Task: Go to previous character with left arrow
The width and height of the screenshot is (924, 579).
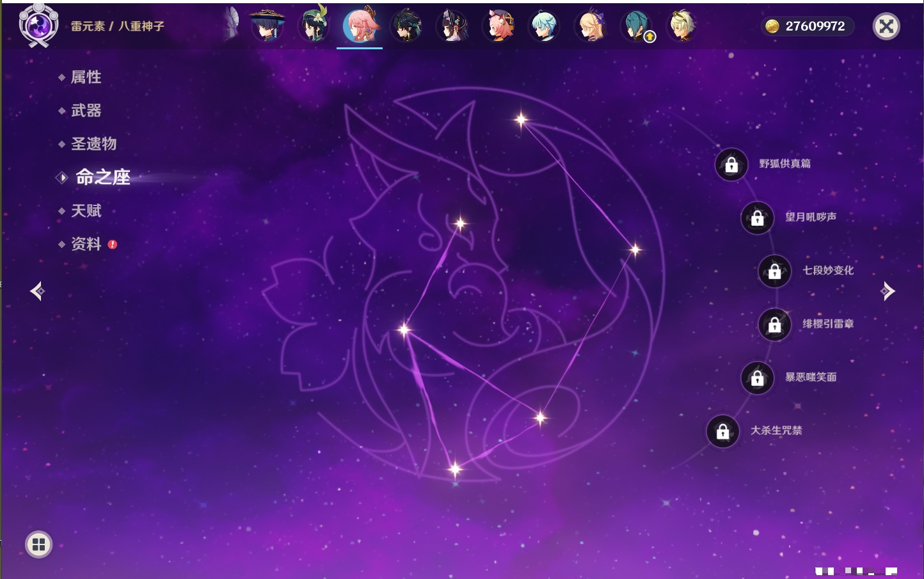Action: point(38,291)
